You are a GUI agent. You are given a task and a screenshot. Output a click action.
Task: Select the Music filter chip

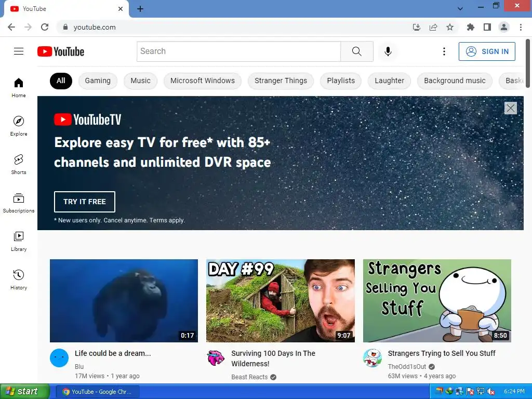[x=140, y=81]
